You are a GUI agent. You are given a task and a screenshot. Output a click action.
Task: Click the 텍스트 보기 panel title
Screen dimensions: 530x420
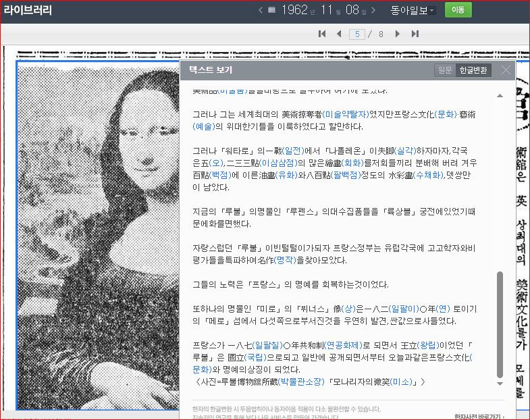pyautogui.click(x=211, y=70)
